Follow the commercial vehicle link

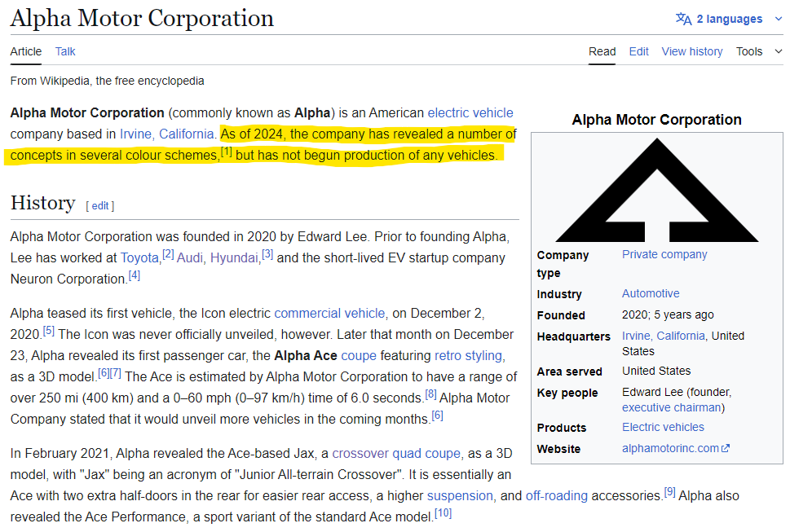(x=329, y=313)
